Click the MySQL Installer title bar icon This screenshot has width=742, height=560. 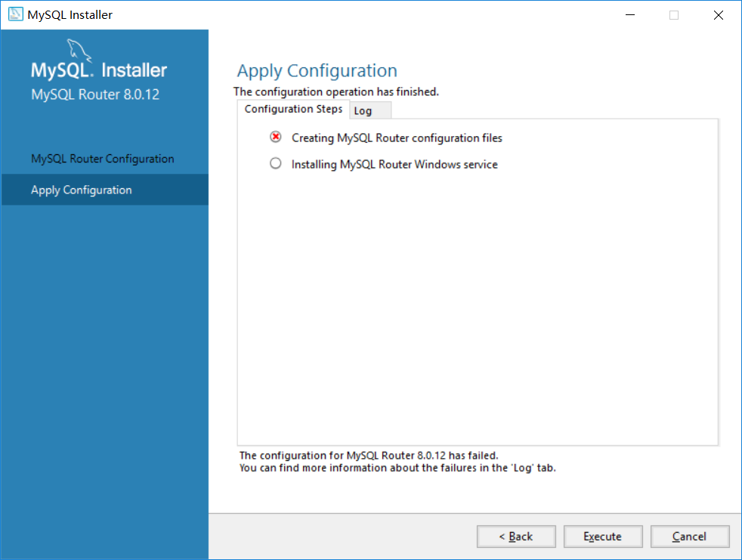coord(15,14)
